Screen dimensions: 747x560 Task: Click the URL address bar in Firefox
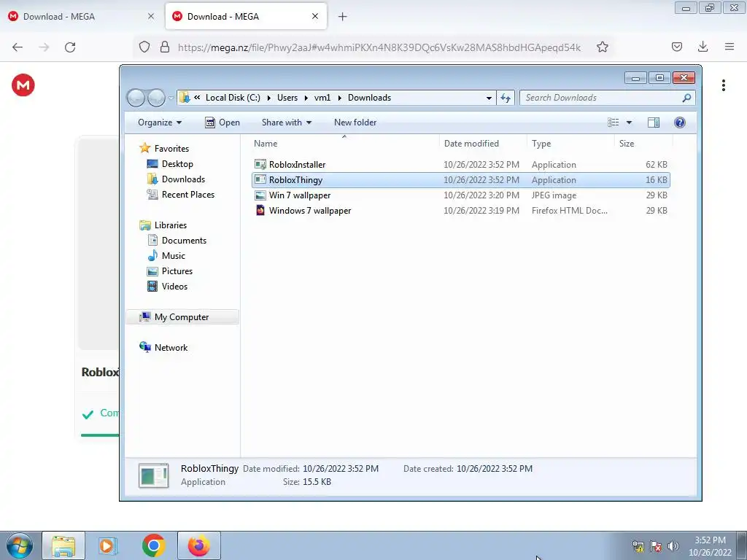point(379,47)
